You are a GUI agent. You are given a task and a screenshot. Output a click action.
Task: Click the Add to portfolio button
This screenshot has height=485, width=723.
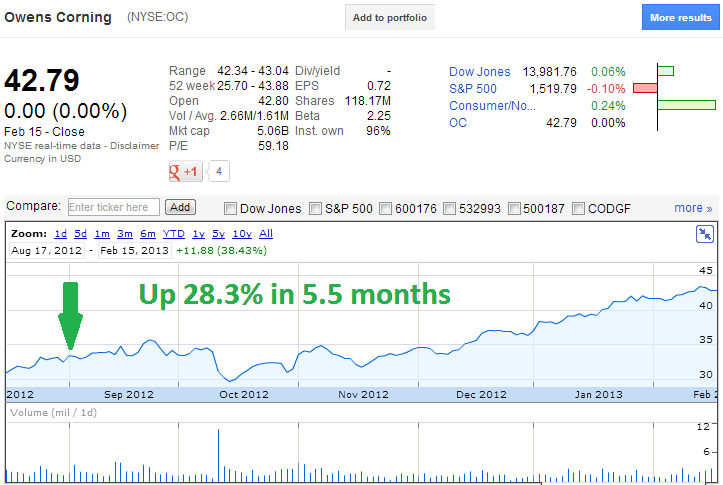point(390,18)
